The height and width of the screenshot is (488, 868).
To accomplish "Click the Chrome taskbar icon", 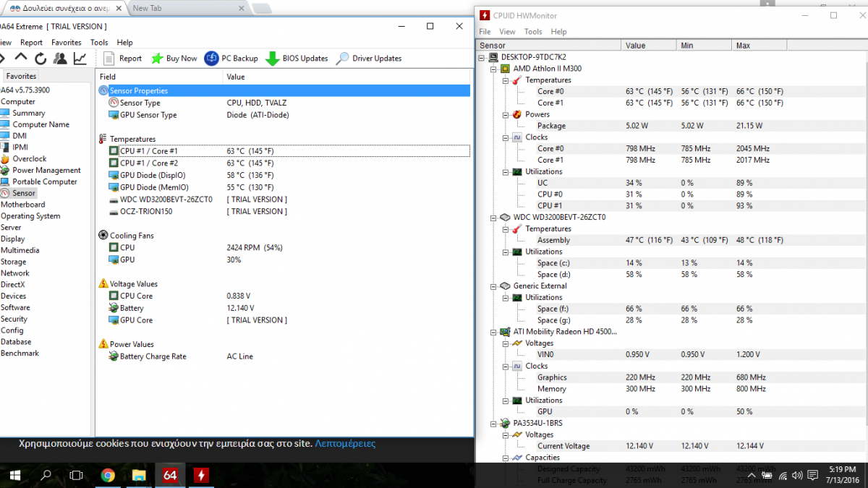I will tap(108, 475).
